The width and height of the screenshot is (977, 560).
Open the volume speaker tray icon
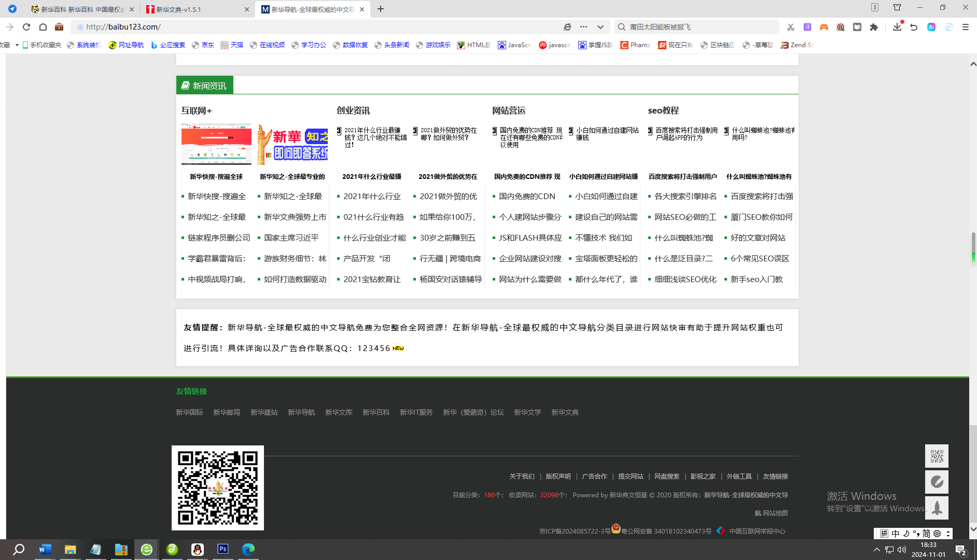(902, 550)
